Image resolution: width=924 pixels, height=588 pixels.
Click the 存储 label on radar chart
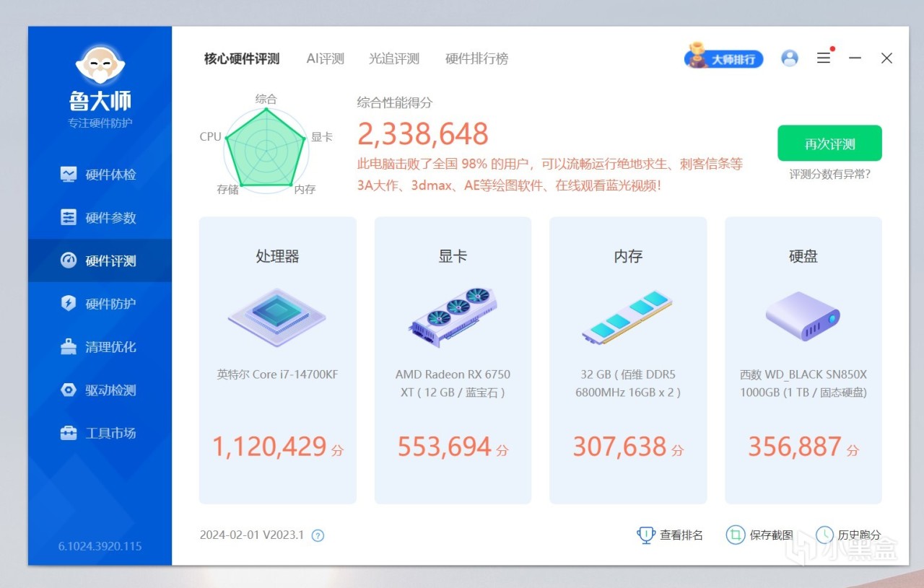[x=227, y=190]
